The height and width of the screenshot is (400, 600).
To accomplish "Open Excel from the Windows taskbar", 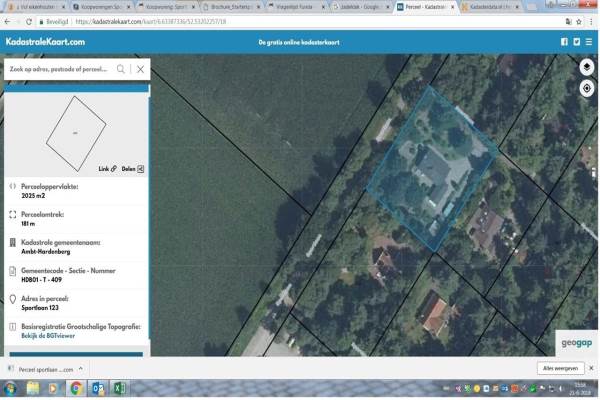I will (118, 388).
